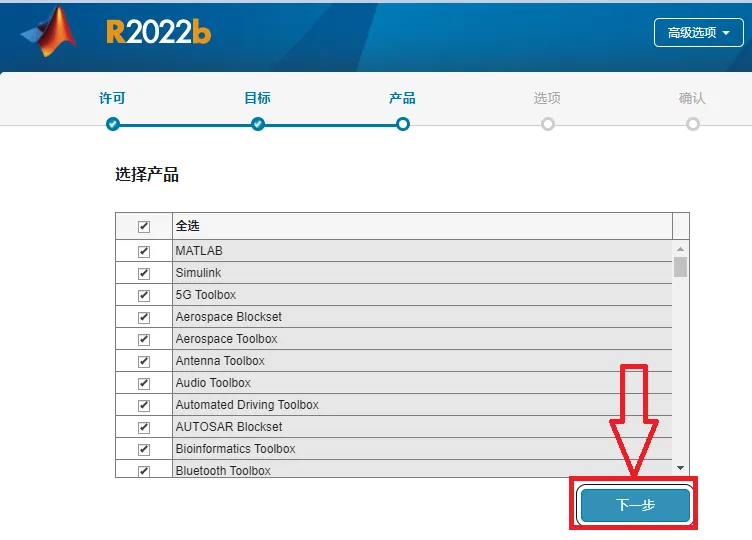The height and width of the screenshot is (540, 752).
Task: Click the 全选 header label
Action: [x=187, y=226]
